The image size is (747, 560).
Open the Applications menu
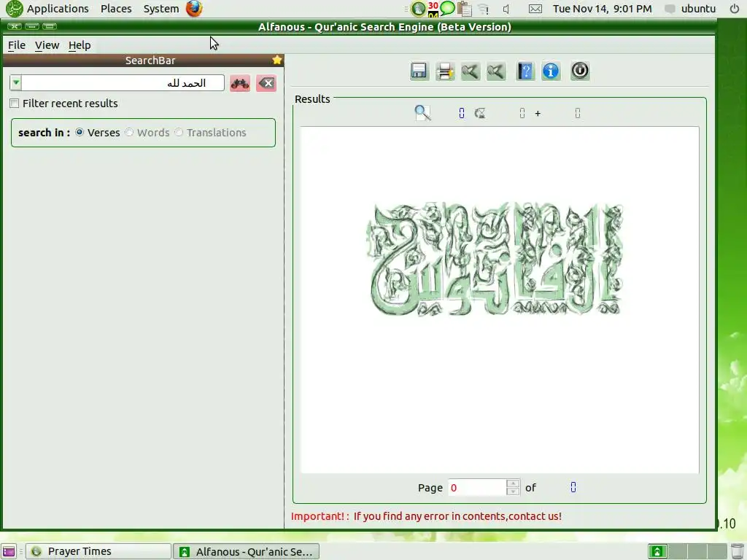[x=58, y=9]
